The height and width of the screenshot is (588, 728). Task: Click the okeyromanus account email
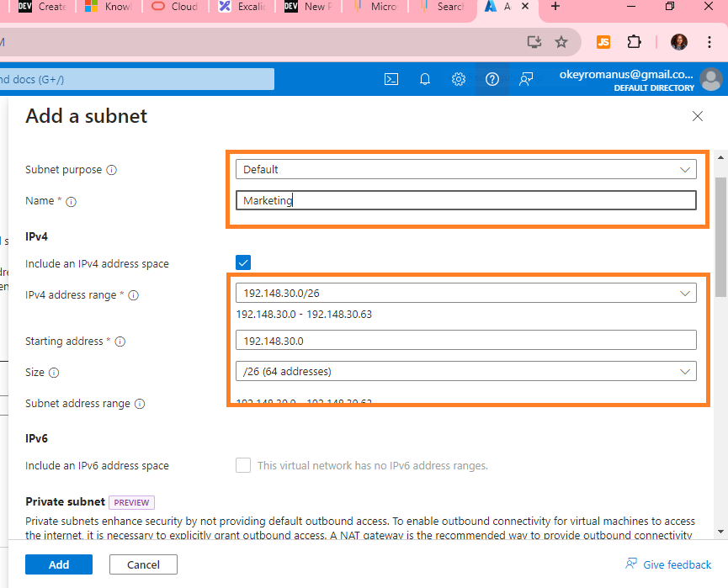626,75
